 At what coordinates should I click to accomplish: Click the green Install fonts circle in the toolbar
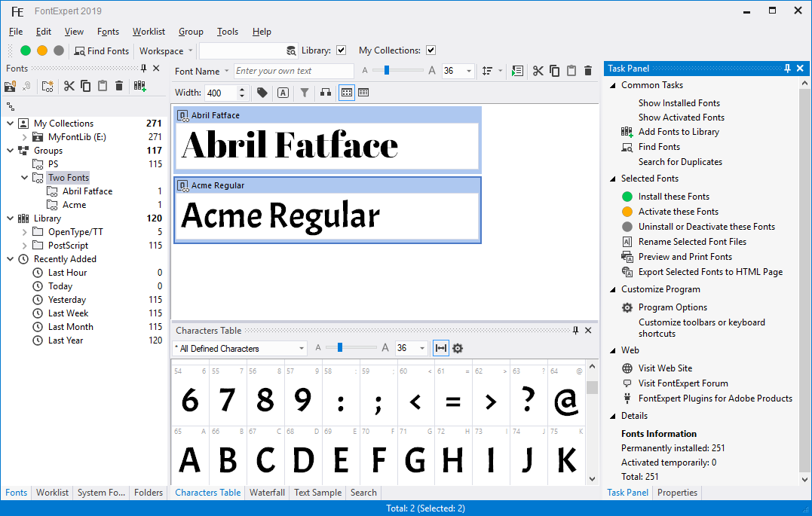tap(26, 50)
